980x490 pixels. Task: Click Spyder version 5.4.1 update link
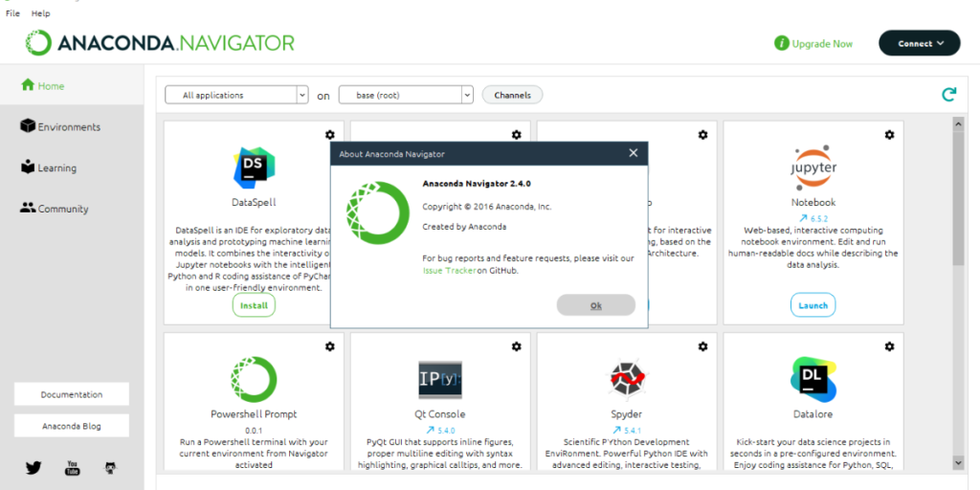point(627,430)
